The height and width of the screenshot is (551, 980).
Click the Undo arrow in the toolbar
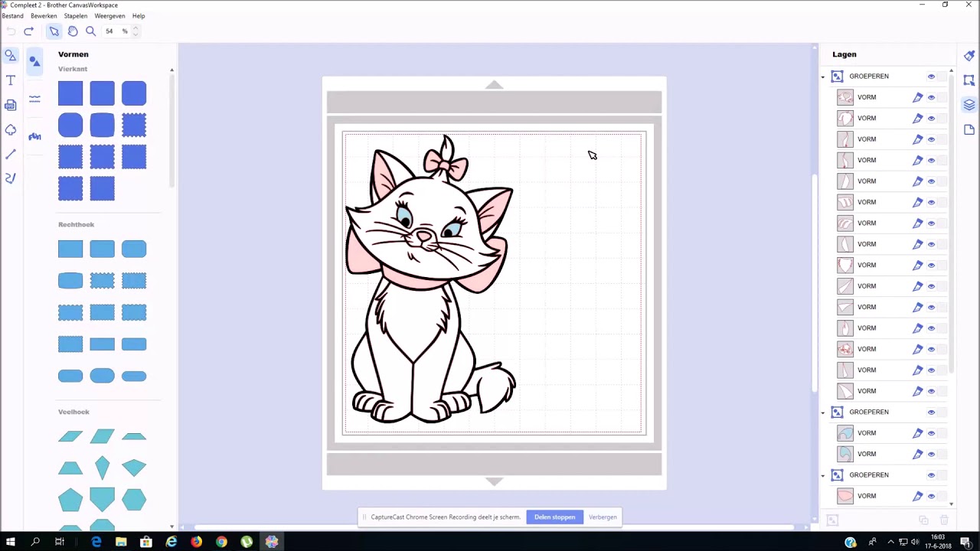(11, 31)
